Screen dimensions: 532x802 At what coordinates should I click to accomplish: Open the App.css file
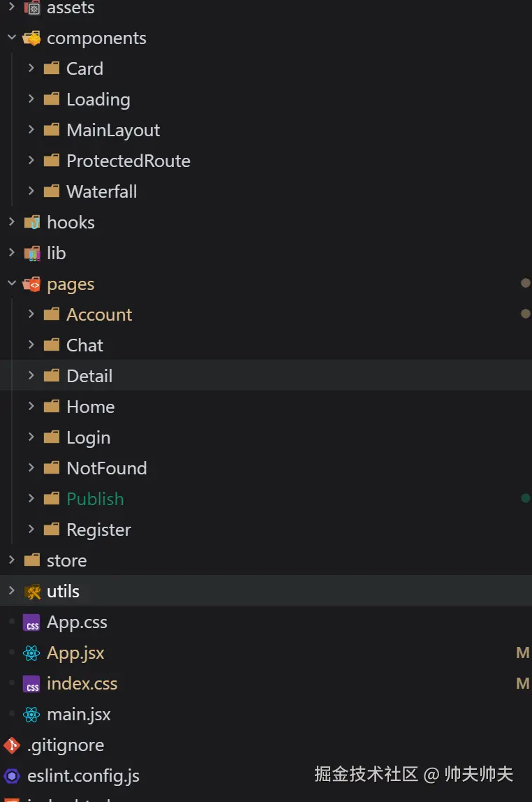pyautogui.click(x=77, y=622)
